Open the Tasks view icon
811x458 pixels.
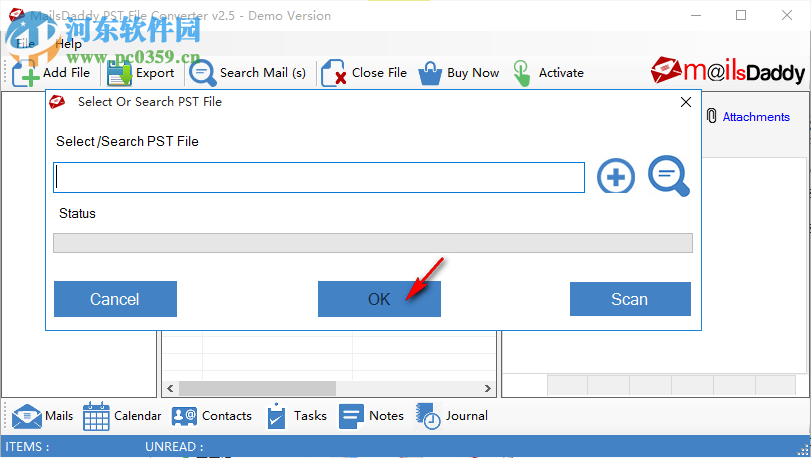[276, 416]
